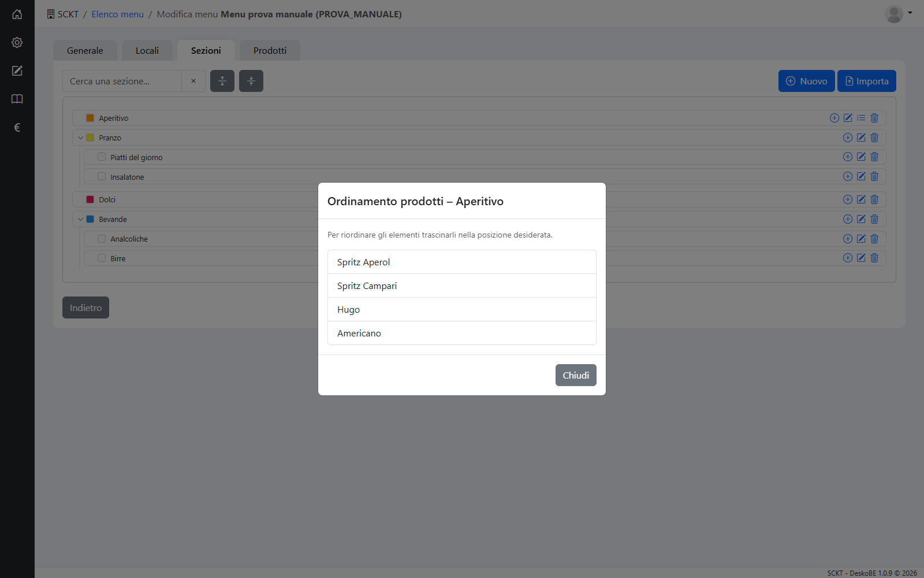The width and height of the screenshot is (924, 578).
Task: Click the orange Aperitivo color swatch
Action: [90, 118]
